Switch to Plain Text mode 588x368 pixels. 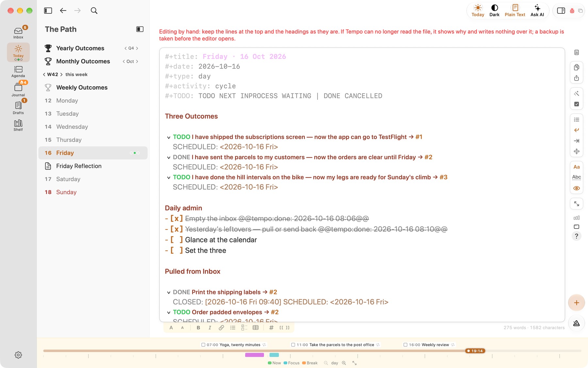[x=515, y=10]
